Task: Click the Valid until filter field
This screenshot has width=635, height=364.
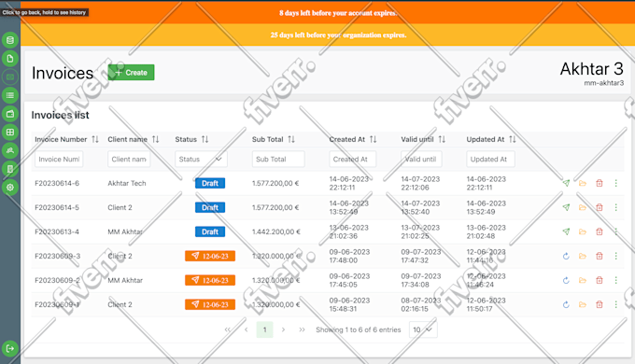Action: (421, 159)
